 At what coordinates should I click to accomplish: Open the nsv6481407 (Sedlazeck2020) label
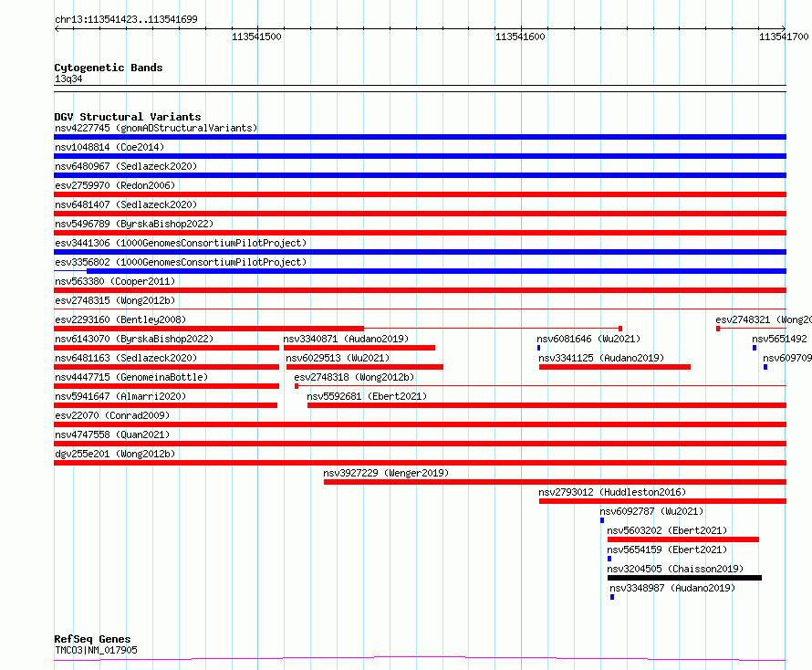126,204
